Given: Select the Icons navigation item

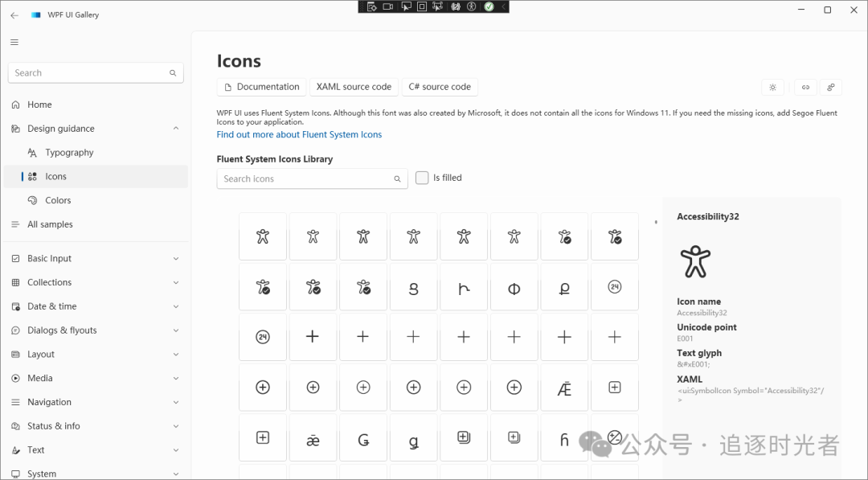Looking at the screenshot, I should tap(96, 177).
